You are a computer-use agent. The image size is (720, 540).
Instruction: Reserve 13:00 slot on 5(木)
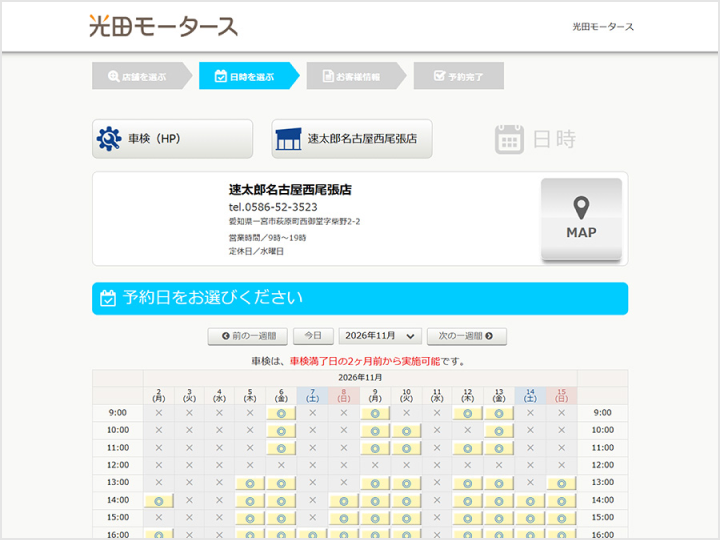(x=250, y=483)
